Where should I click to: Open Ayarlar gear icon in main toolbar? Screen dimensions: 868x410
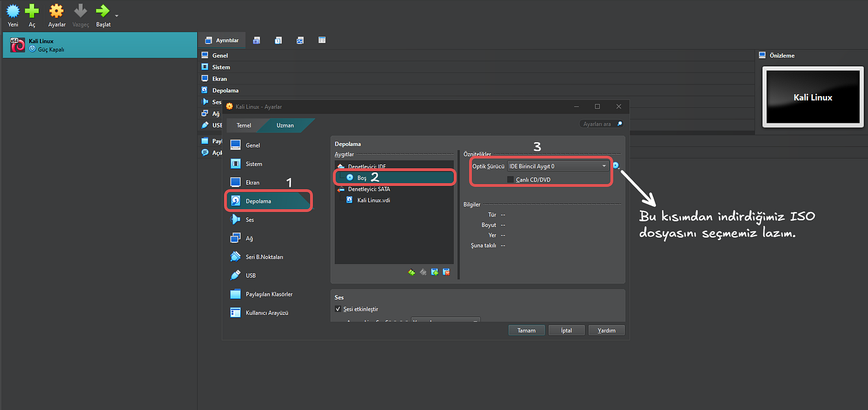click(x=56, y=11)
